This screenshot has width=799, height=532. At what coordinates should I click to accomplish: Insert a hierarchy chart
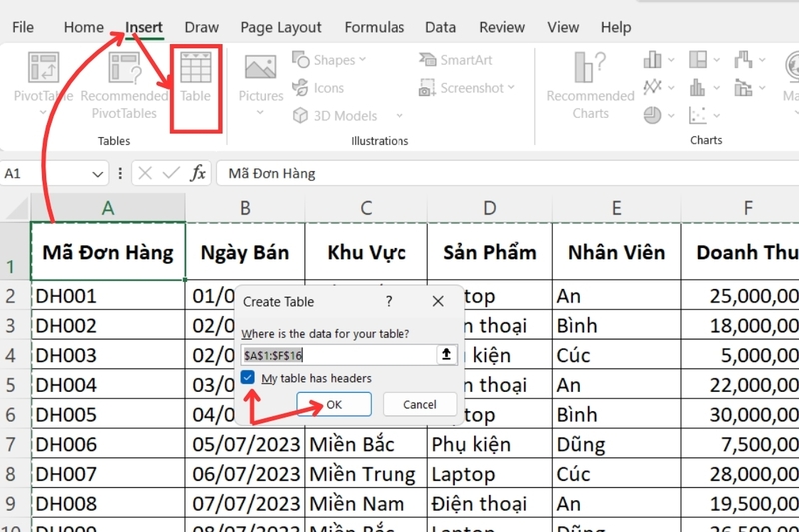tap(697, 60)
